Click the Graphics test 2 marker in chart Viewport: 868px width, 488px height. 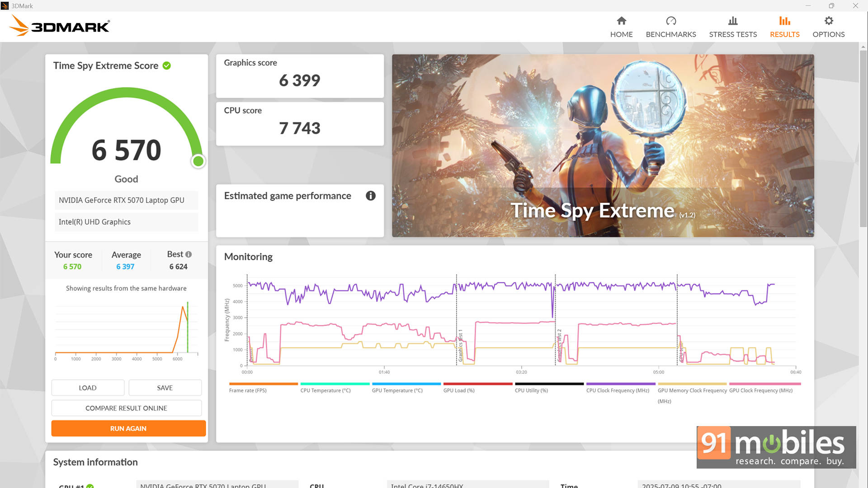pos(559,346)
